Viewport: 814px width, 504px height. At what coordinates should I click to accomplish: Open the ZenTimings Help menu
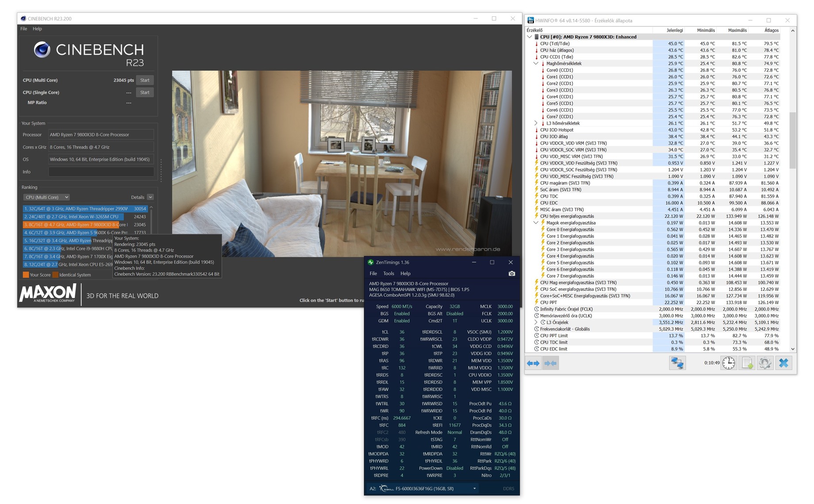coord(405,274)
